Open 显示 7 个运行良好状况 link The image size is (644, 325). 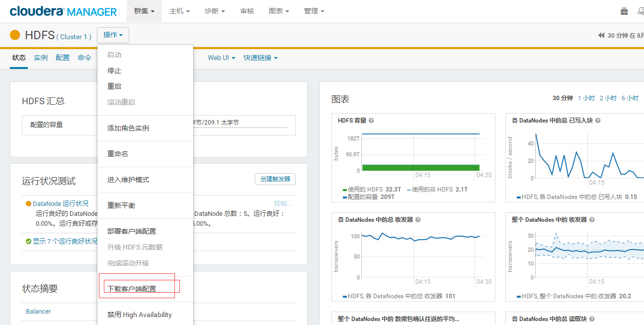pos(65,242)
